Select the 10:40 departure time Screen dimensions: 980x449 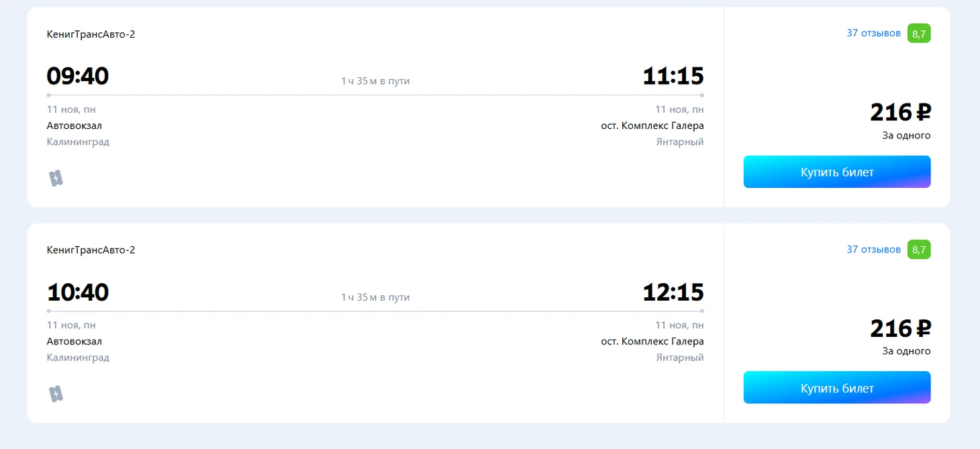click(78, 293)
